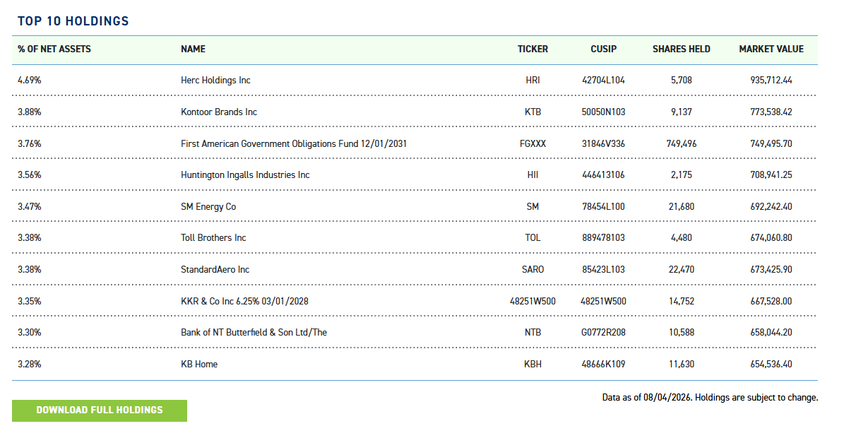The height and width of the screenshot is (426, 868).
Task: Click Huntington Ingalls Industries Inc name
Action: [x=245, y=175]
